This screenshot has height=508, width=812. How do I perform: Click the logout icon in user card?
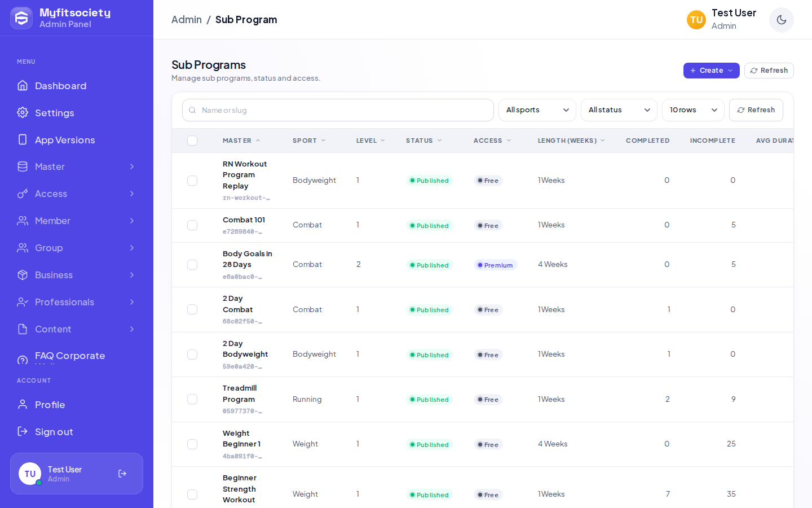click(x=122, y=474)
